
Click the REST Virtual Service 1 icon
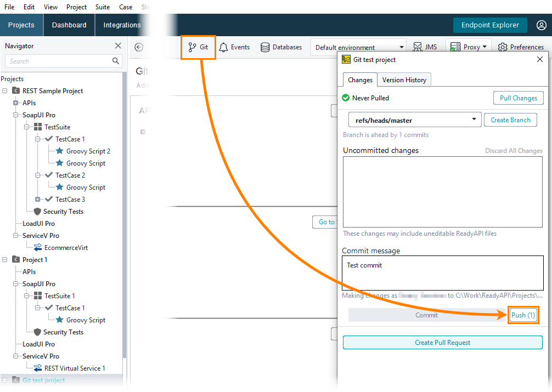tap(38, 368)
